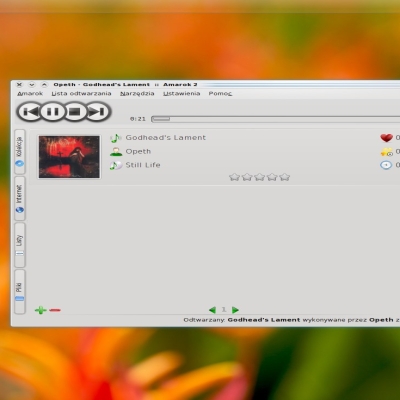Click the yellow star rating count icon
Screen dimensions: 400x400
387,152
